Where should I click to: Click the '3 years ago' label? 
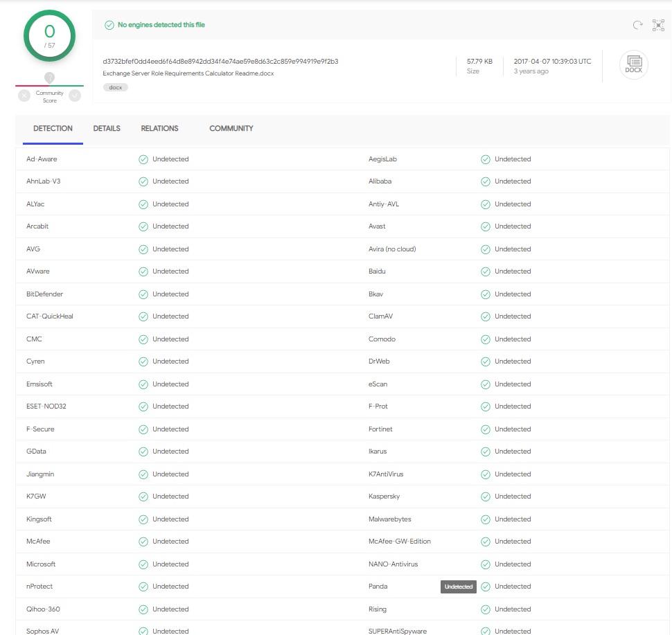click(531, 71)
